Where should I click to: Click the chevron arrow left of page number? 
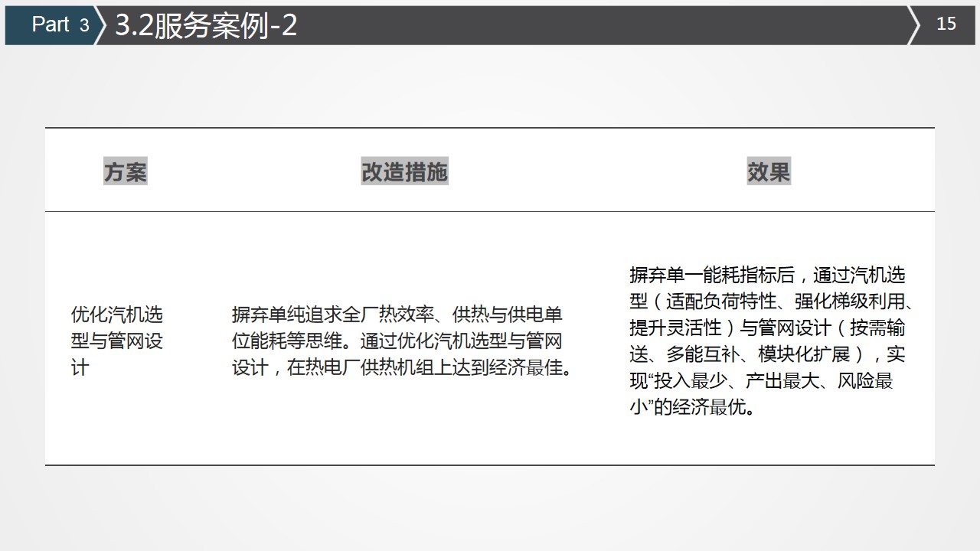point(914,25)
